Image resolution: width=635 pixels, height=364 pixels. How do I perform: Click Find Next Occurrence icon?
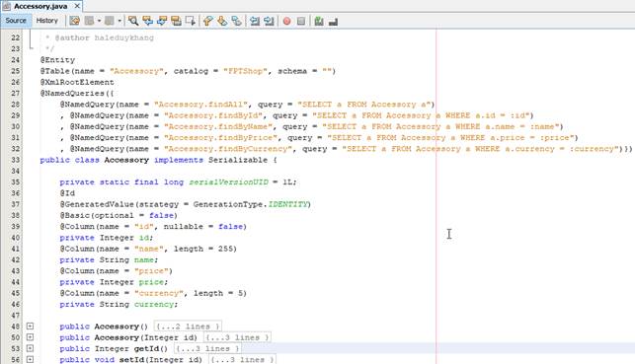[x=162, y=21]
